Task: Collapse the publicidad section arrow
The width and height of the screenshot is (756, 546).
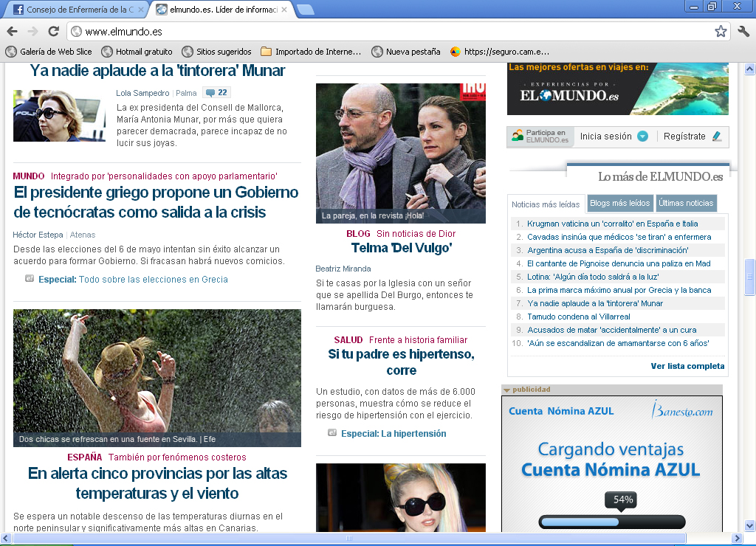Action: click(x=507, y=390)
